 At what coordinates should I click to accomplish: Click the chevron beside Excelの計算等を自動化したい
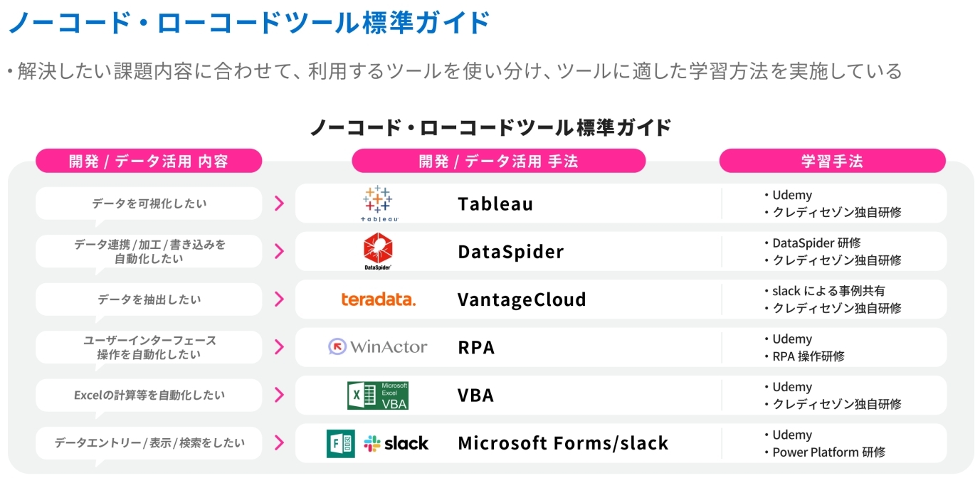point(279,395)
